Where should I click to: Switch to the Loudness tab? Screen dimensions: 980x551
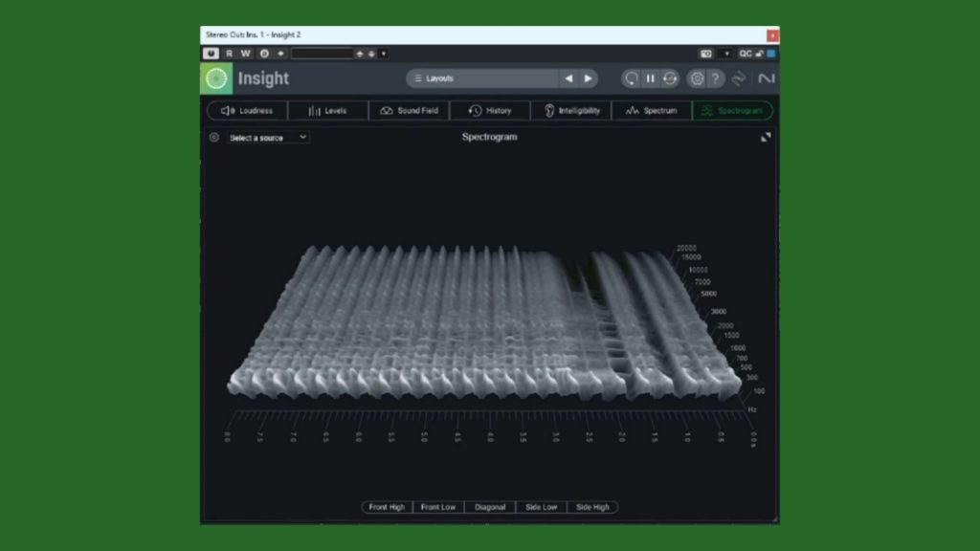tap(247, 111)
